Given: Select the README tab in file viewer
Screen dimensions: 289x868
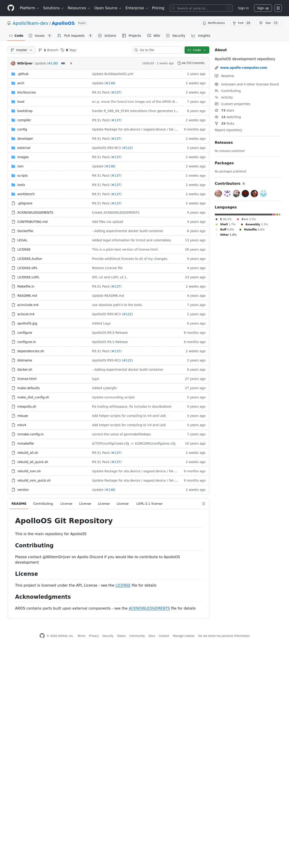Looking at the screenshot, I should 19,504.
